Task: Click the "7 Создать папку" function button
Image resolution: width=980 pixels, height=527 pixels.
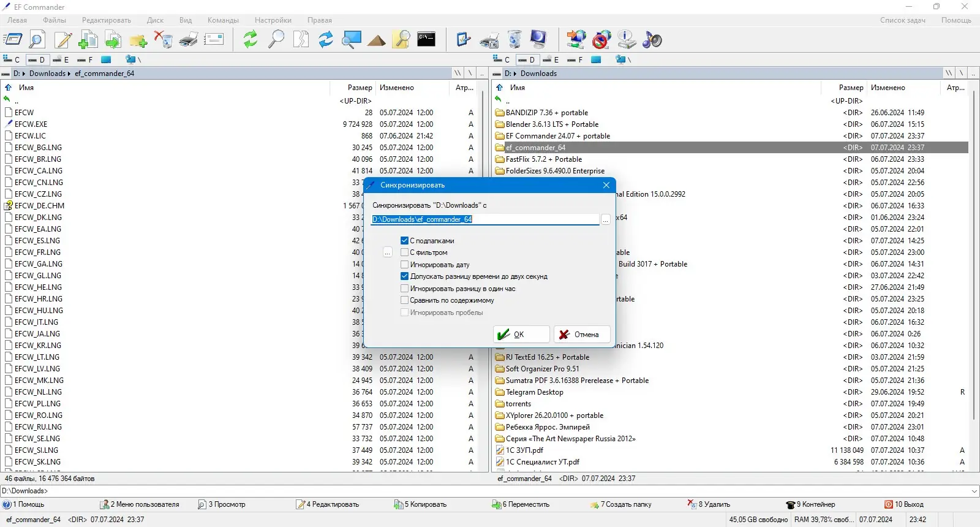Action: (x=621, y=504)
